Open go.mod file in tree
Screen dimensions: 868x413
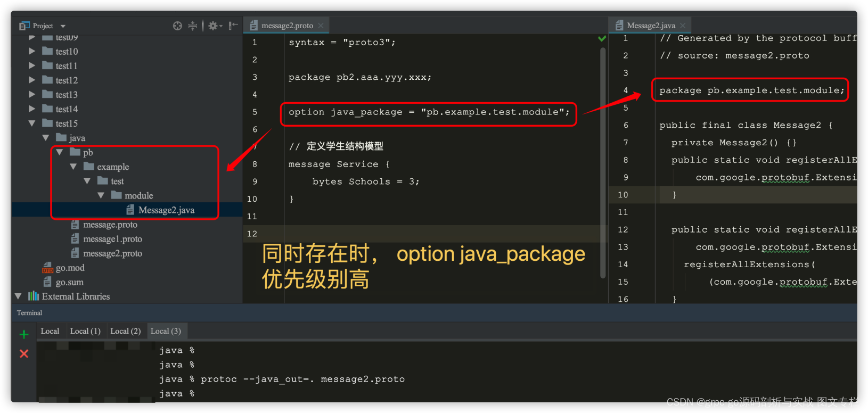pos(70,268)
